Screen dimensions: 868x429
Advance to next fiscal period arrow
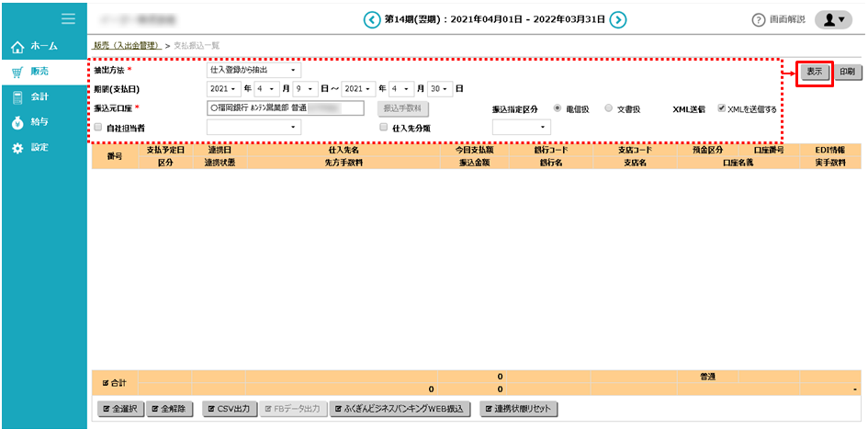tap(619, 19)
